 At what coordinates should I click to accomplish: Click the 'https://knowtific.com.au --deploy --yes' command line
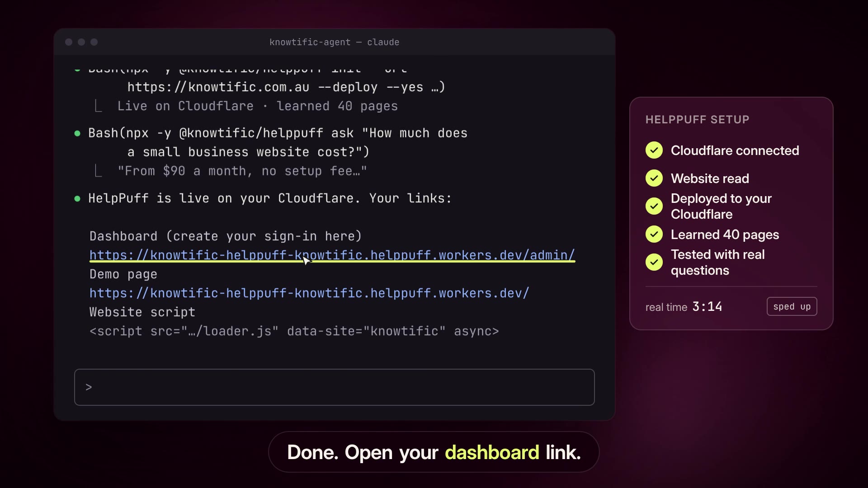pos(286,87)
